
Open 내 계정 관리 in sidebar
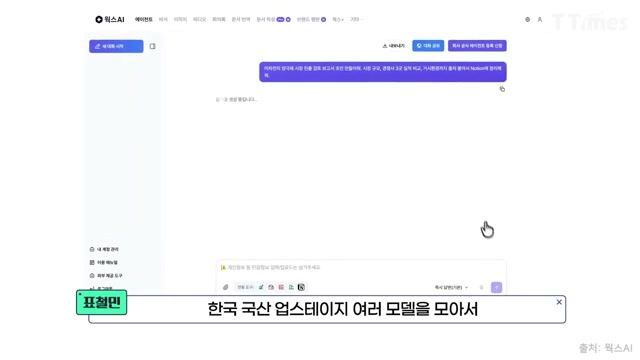pos(104,249)
